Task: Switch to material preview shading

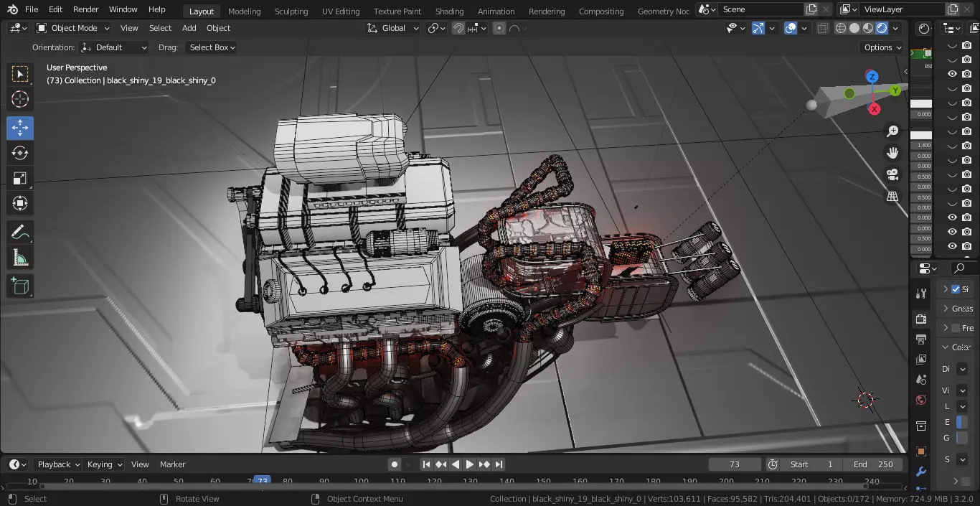Action: [868, 28]
